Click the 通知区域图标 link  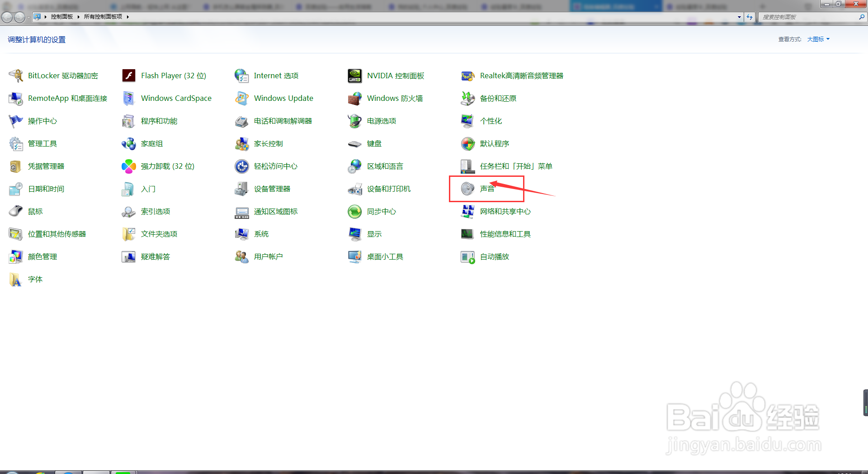pos(276,211)
